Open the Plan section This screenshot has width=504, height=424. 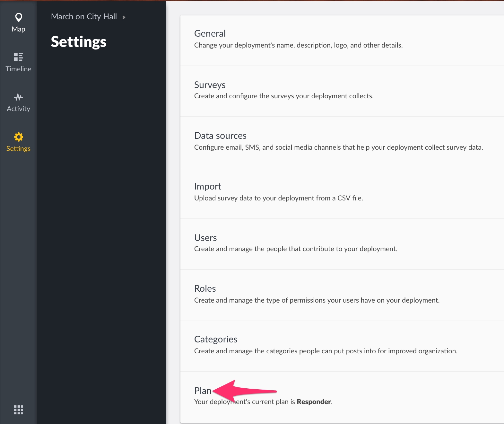coord(203,391)
